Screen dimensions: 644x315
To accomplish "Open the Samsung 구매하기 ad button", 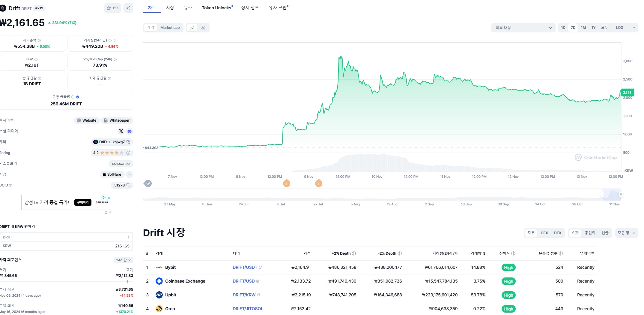I will pyautogui.click(x=83, y=202).
